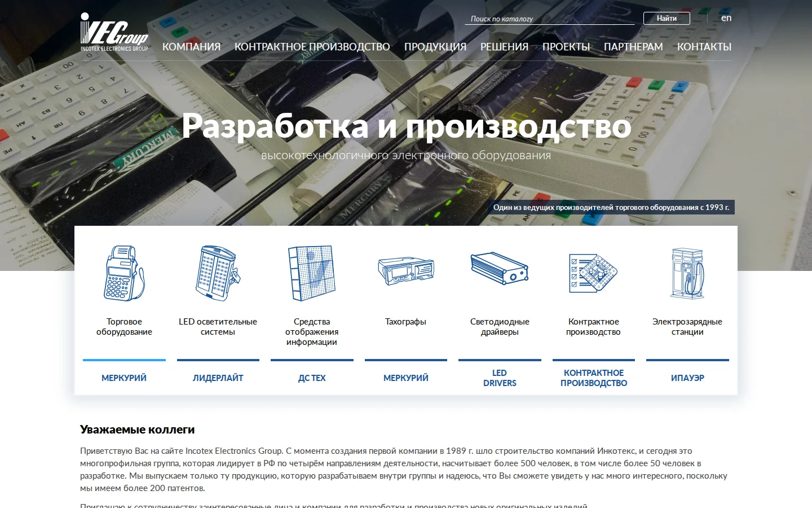Open Светодиодные драйверы label
This screenshot has height=508, width=812.
[500, 327]
